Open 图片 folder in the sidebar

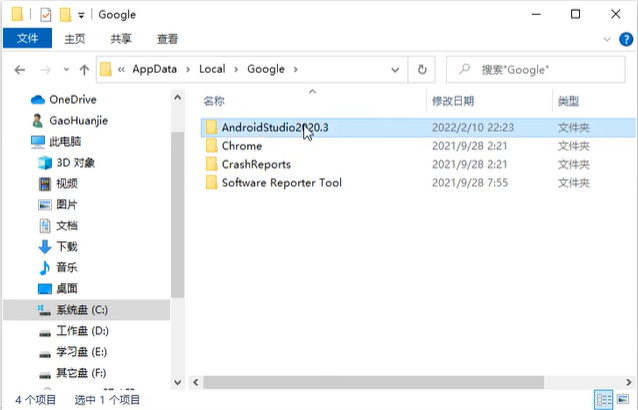[66, 205]
